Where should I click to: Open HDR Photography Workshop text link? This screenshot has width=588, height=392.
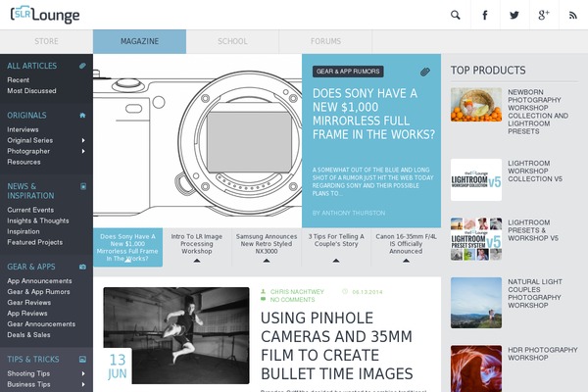coord(543,354)
